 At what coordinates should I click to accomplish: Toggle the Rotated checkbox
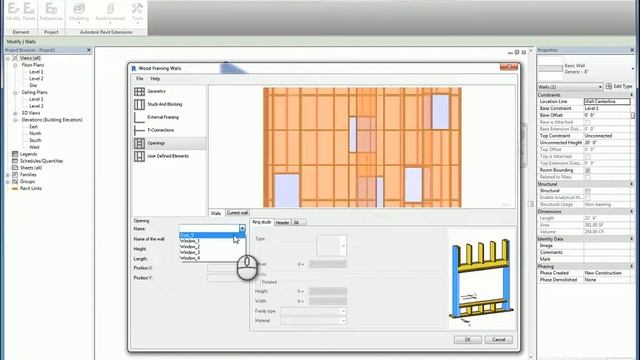tap(258, 282)
